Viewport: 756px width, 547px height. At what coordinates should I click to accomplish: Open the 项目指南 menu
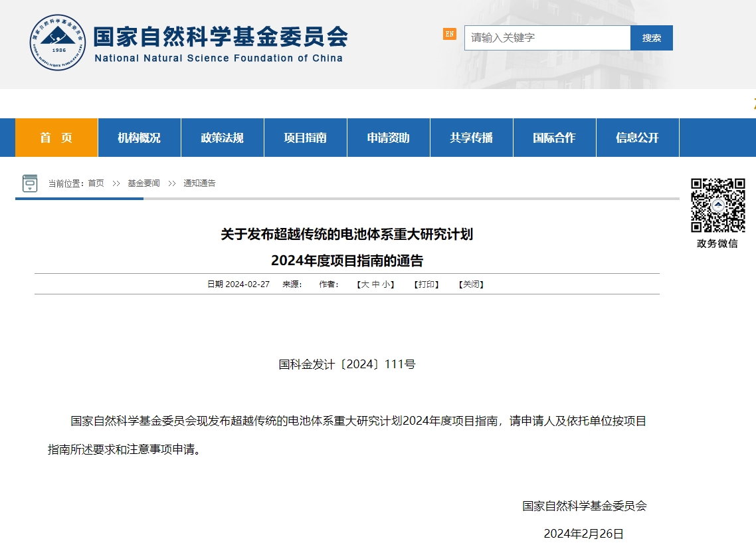pyautogui.click(x=305, y=138)
